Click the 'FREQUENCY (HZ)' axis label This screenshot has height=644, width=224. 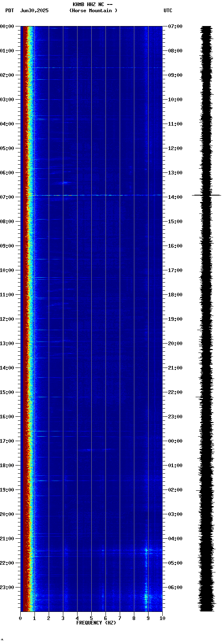[x=96, y=623]
